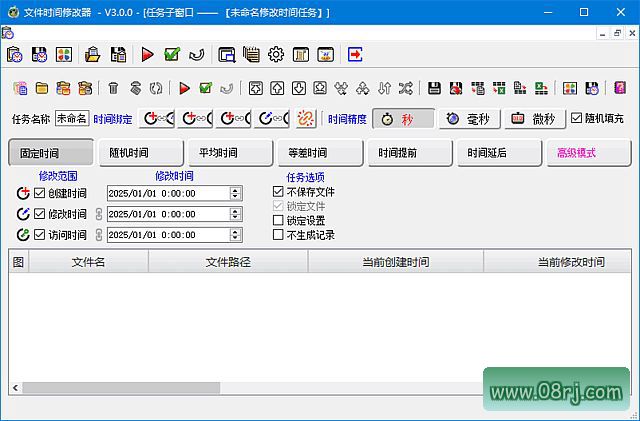Open the four-color grid icon in top toolbar
Image resolution: width=640 pixels, height=421 pixels.
(64, 54)
